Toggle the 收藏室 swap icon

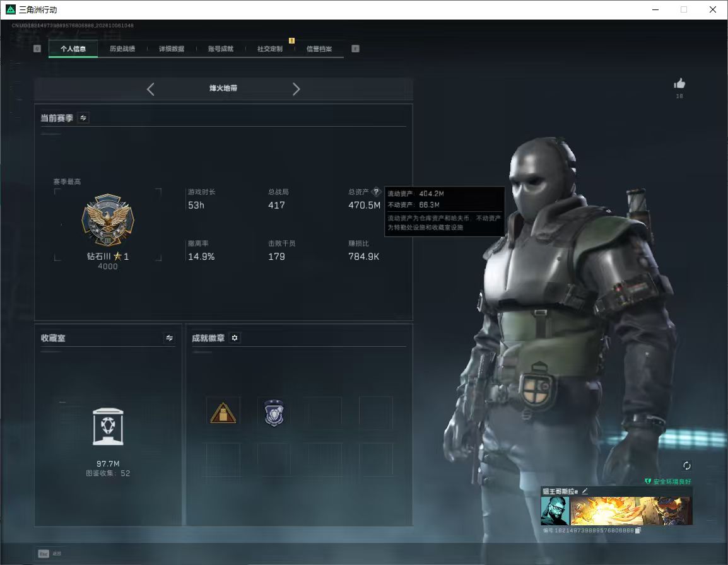click(170, 338)
